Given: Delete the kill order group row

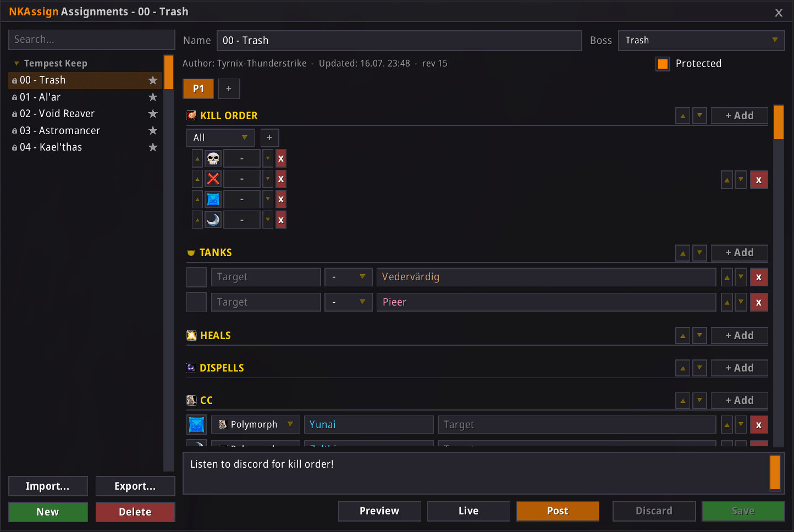Looking at the screenshot, I should tap(759, 180).
